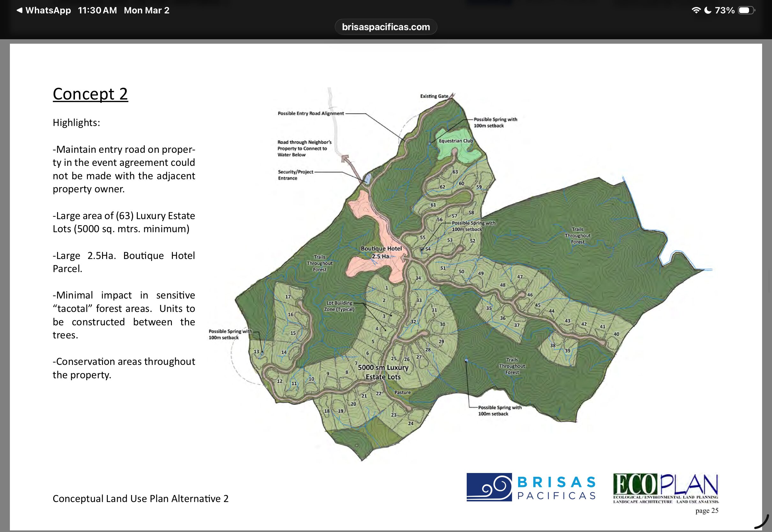Tap the entrance arrow icon on map
772x532 pixels.
click(x=345, y=159)
